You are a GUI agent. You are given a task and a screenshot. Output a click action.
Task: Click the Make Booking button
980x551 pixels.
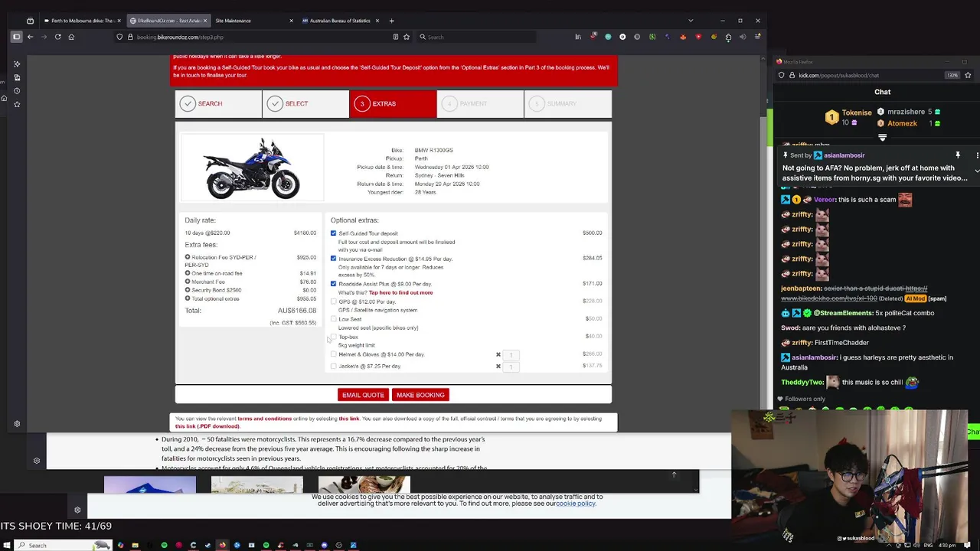[420, 395]
